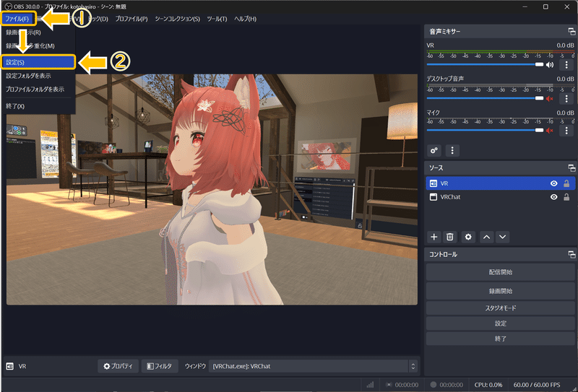Select 終了(X) from the File menu
578x392 pixels.
click(15, 106)
